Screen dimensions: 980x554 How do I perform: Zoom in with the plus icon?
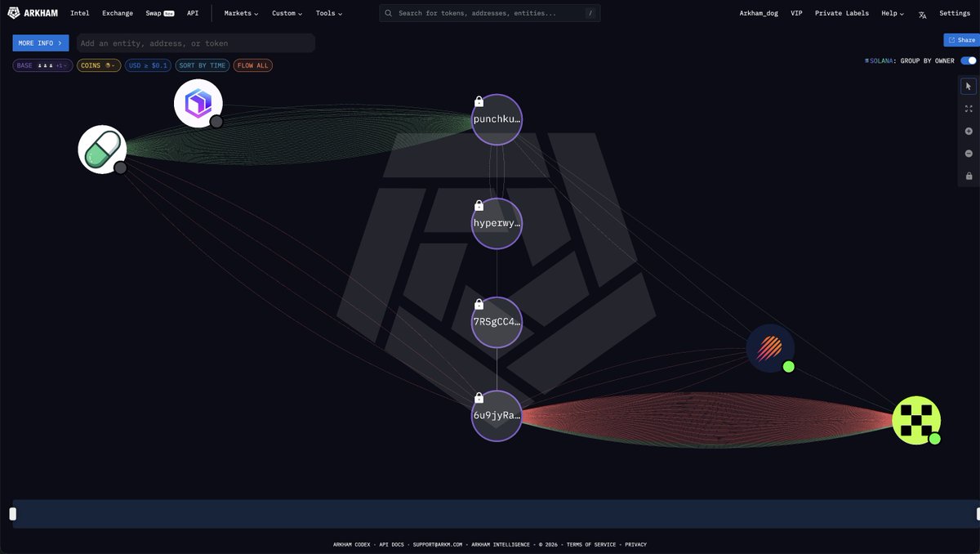(x=969, y=131)
